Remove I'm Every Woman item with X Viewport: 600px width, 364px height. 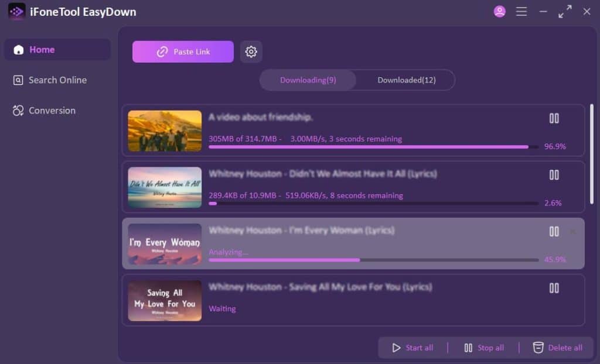pyautogui.click(x=572, y=231)
